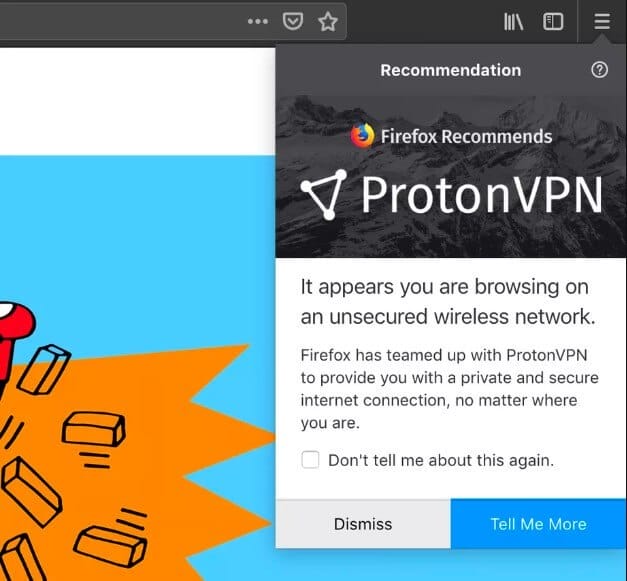
Task: Click the ProtonVPN triangle logo
Action: [324, 195]
